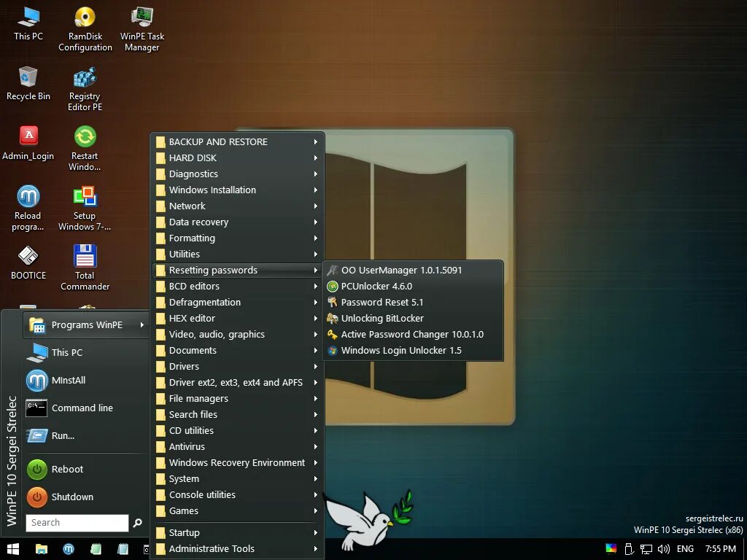Screen dimensions: 747x560
Task: Select Reload programs desktop icon
Action: pyautogui.click(x=28, y=208)
